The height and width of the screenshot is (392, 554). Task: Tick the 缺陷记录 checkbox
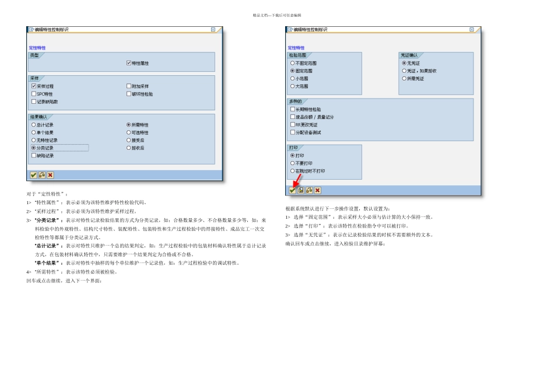click(x=34, y=155)
